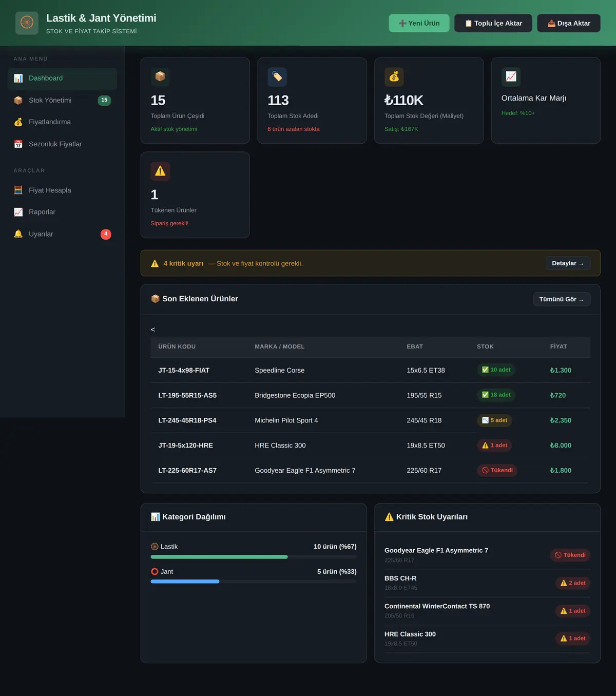Click the red 4 badge next to Uyarılar
Viewport: 616px width, 696px height.
coord(106,234)
